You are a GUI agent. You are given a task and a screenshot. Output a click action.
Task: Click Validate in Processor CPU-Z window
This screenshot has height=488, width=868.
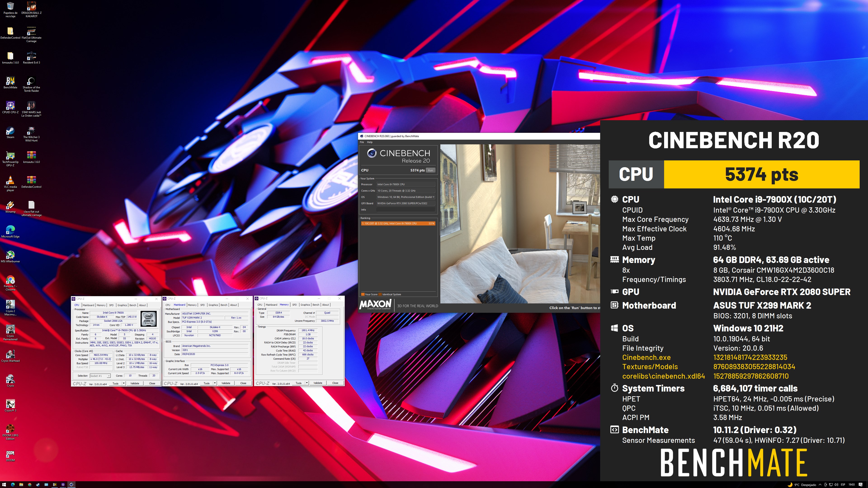135,383
